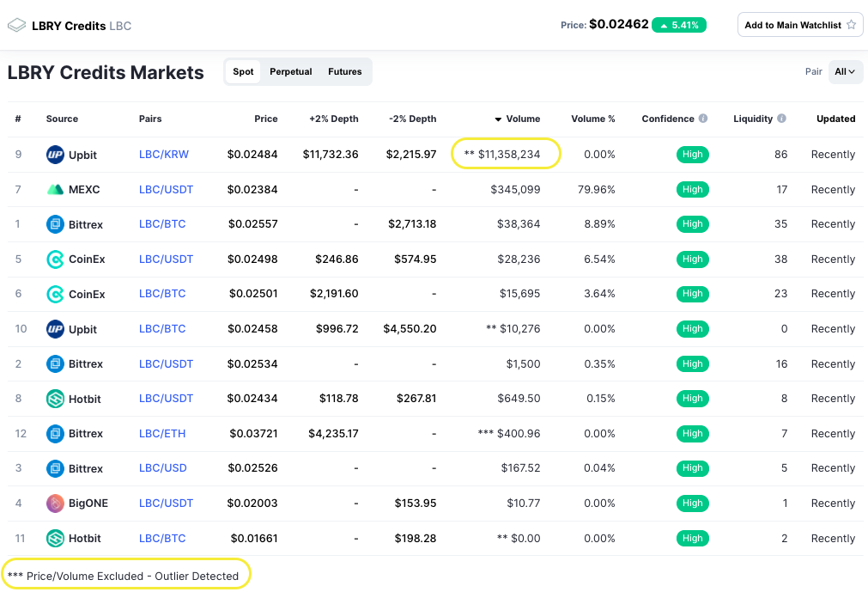Open the Liquidity info tooltip icon

[781, 119]
